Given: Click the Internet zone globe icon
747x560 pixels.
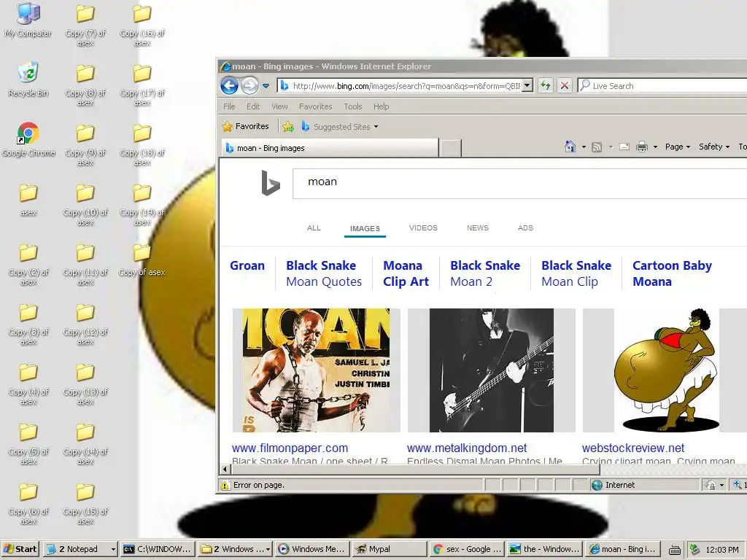Looking at the screenshot, I should (597, 485).
